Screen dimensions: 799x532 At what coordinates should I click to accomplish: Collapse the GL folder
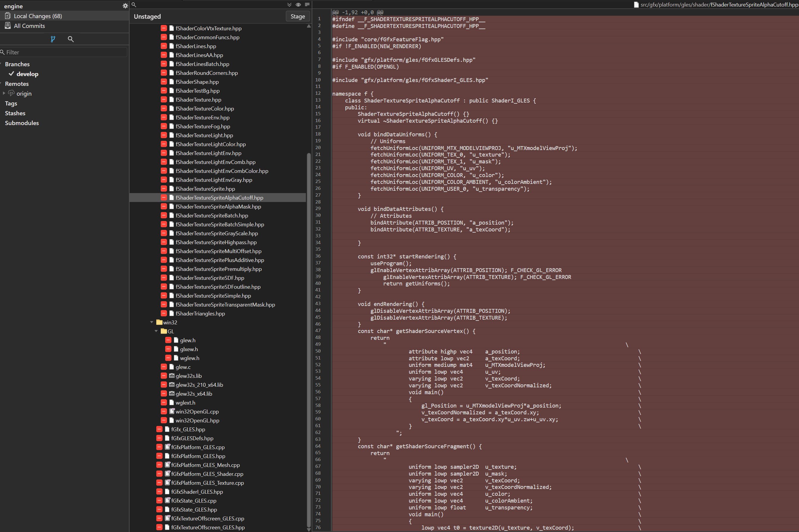coord(156,331)
